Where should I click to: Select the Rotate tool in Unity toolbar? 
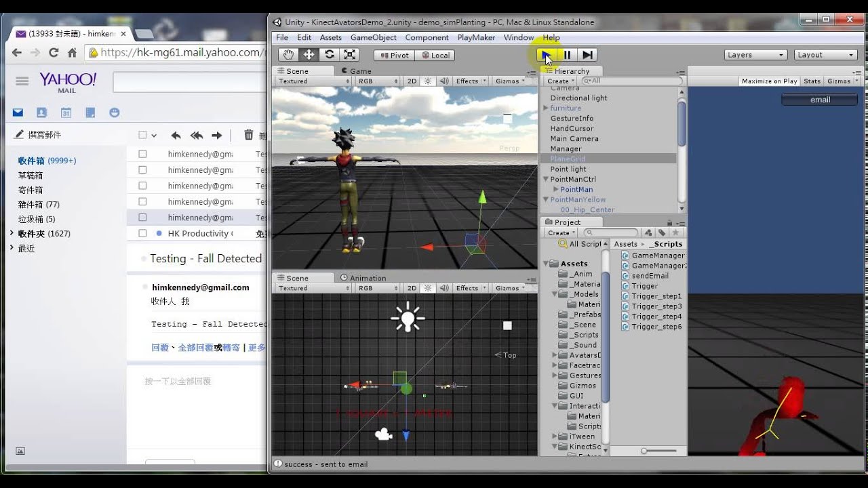(330, 55)
